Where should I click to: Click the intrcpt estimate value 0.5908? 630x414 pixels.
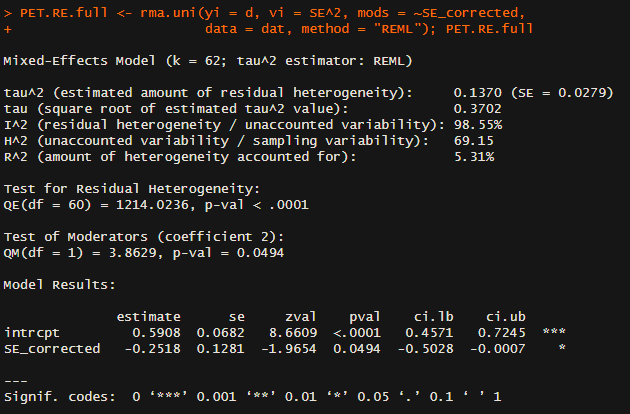(x=153, y=332)
